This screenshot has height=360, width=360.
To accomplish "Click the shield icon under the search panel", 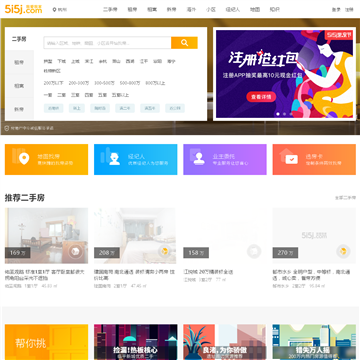I will click(7, 128).
